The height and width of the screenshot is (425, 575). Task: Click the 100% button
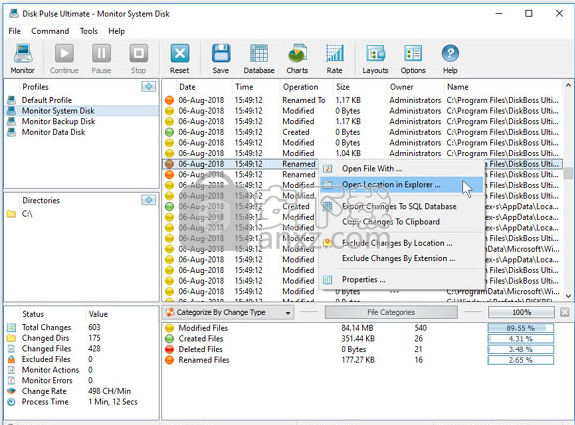[521, 312]
